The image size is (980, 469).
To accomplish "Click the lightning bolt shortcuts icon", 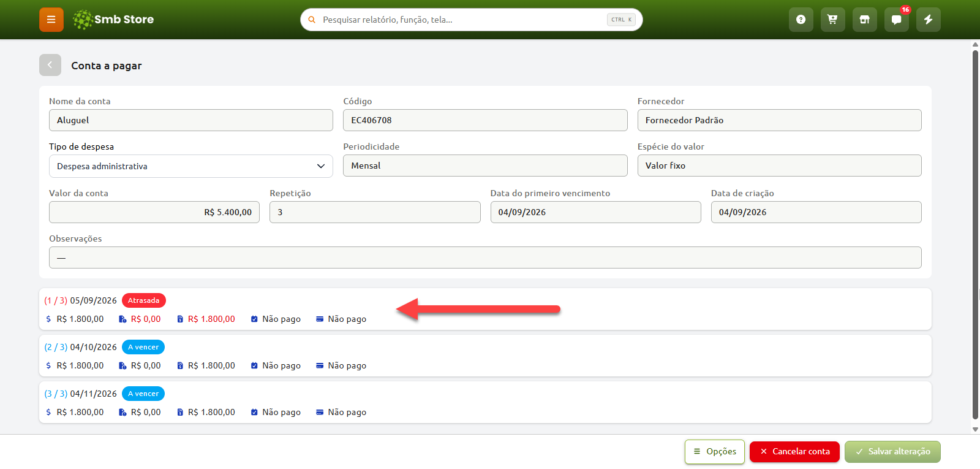I will point(928,20).
